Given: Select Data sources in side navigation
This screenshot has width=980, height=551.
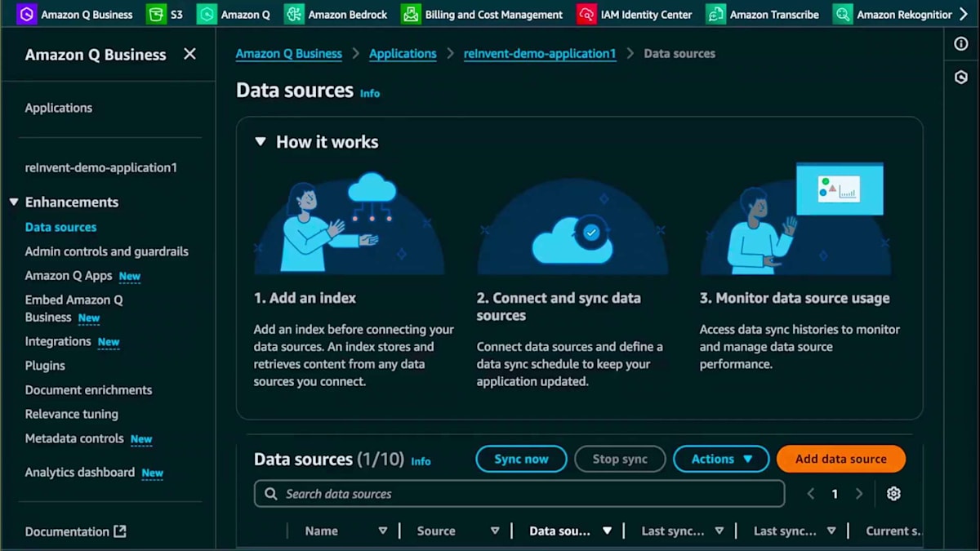Looking at the screenshot, I should coord(60,227).
